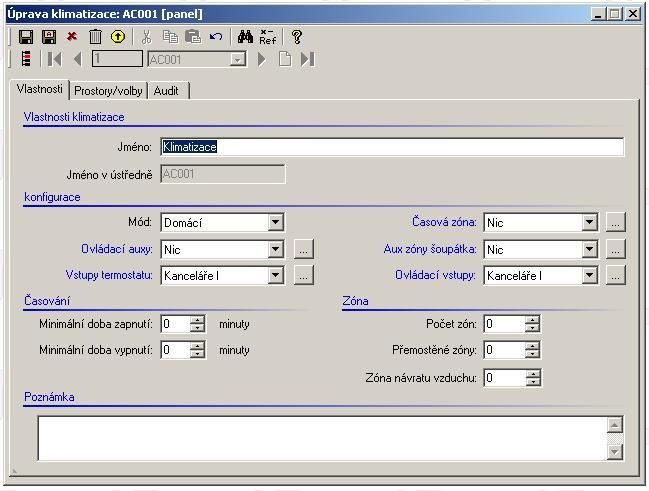Click the red list view icon
Screen dimensions: 649x491
(26, 59)
